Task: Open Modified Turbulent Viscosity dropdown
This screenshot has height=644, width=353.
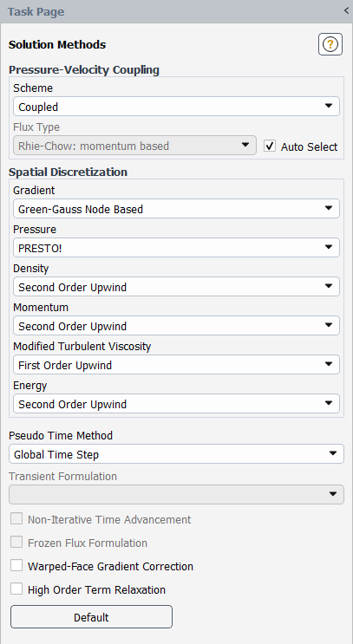Action: (176, 365)
